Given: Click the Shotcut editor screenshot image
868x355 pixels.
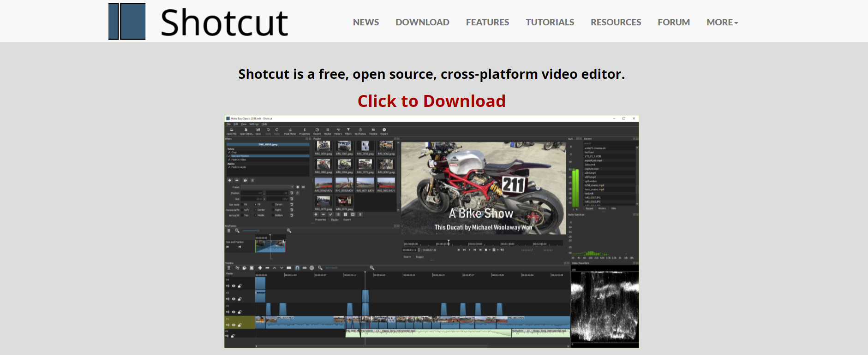Looking at the screenshot, I should click(x=431, y=231).
